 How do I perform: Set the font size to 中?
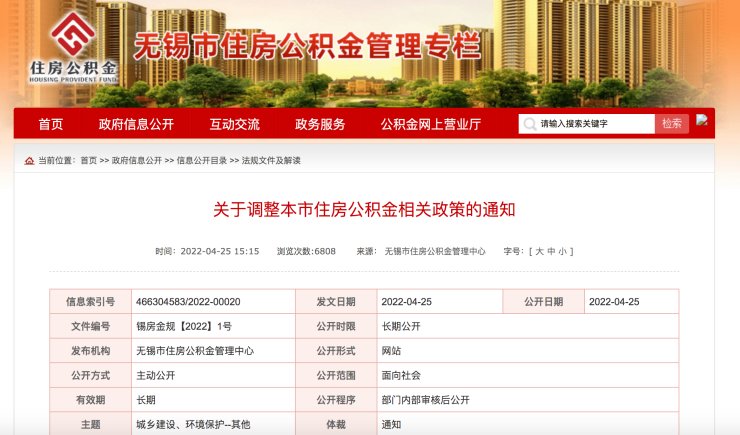551,251
